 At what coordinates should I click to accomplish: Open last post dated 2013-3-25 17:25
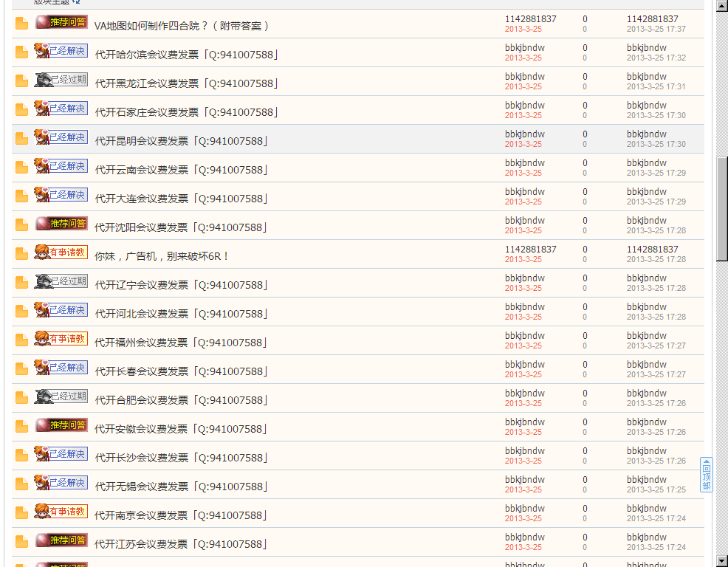point(656,489)
